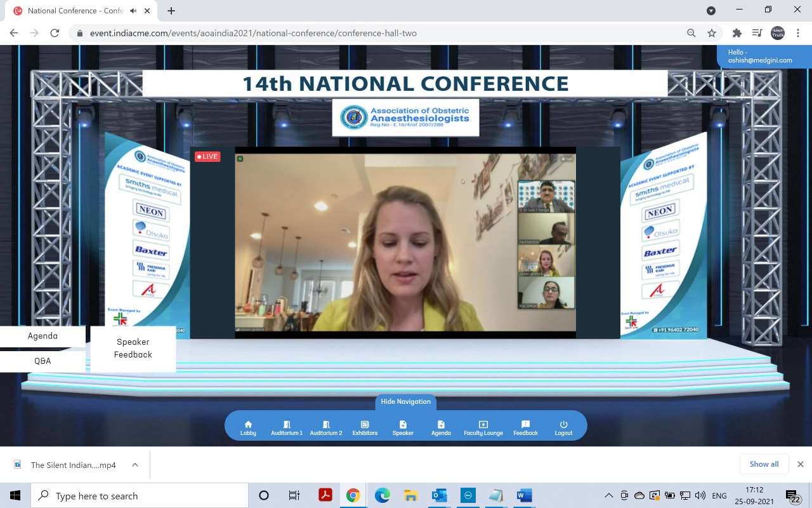812x508 pixels.
Task: Go to Lobby in navigation bar
Action: coord(248,428)
